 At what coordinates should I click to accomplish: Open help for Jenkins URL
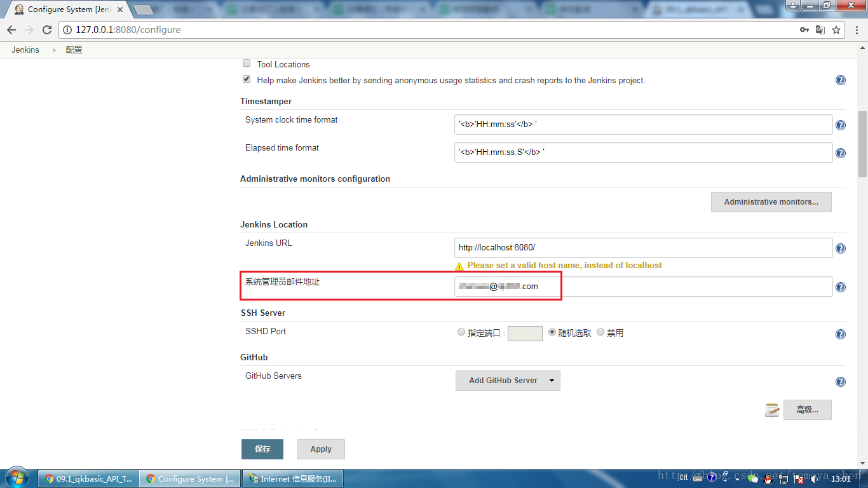tap(841, 248)
